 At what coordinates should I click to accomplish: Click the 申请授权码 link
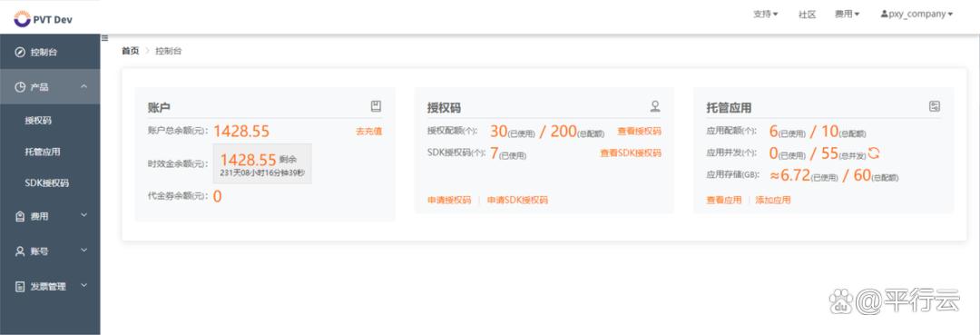(x=449, y=201)
